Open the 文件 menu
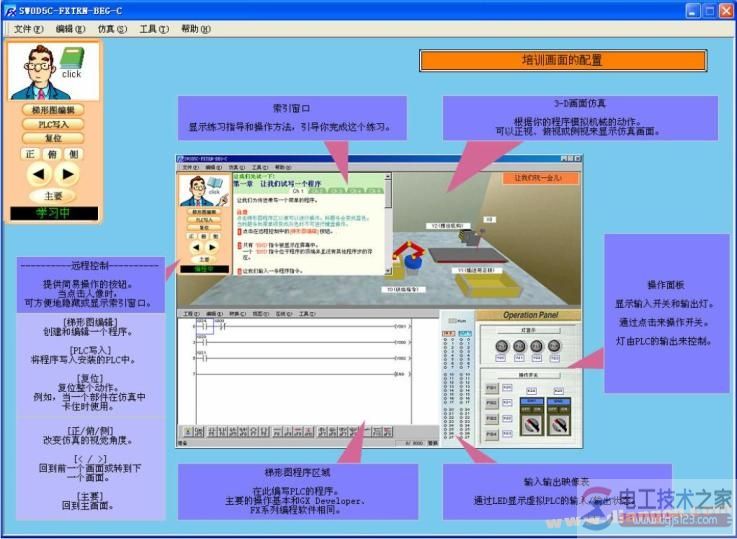 [x=28, y=29]
